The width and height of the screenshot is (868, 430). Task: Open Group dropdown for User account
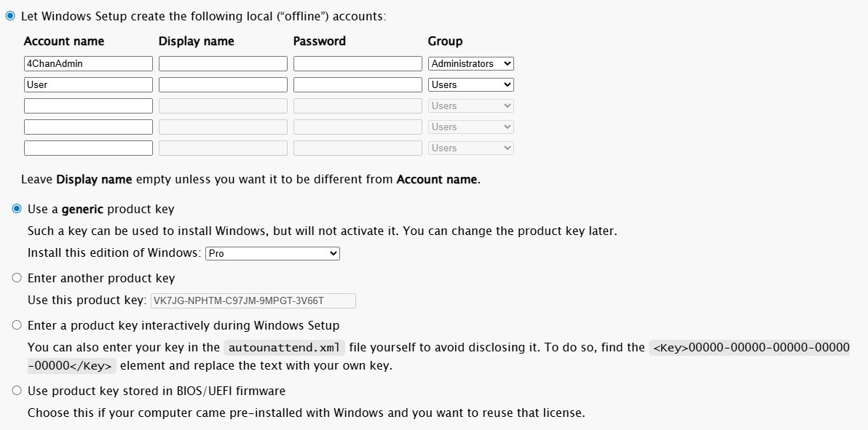[470, 84]
